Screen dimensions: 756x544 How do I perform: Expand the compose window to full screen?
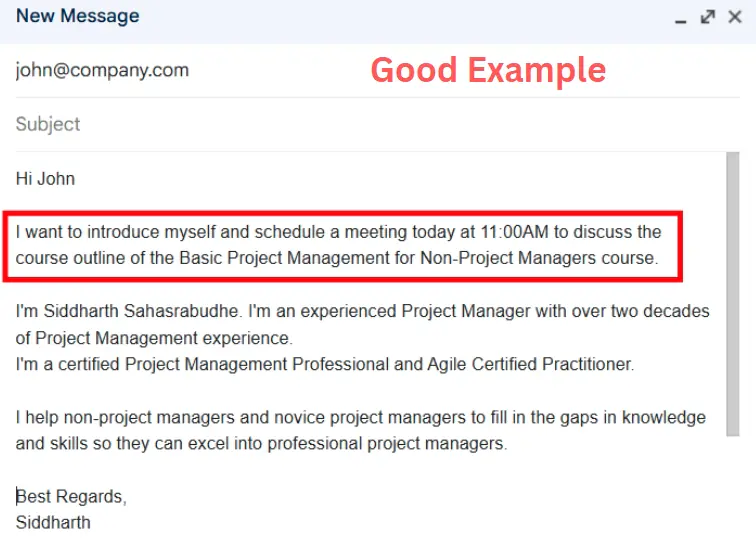pos(708,17)
